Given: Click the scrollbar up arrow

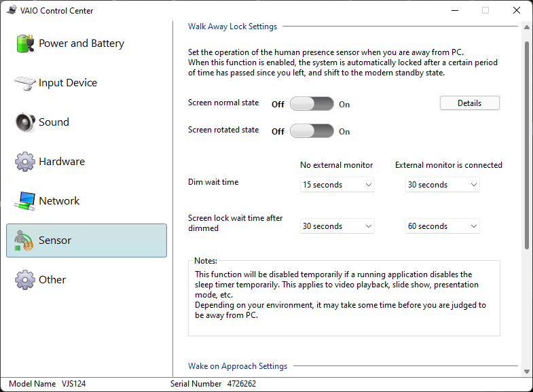Looking at the screenshot, I should [x=526, y=27].
